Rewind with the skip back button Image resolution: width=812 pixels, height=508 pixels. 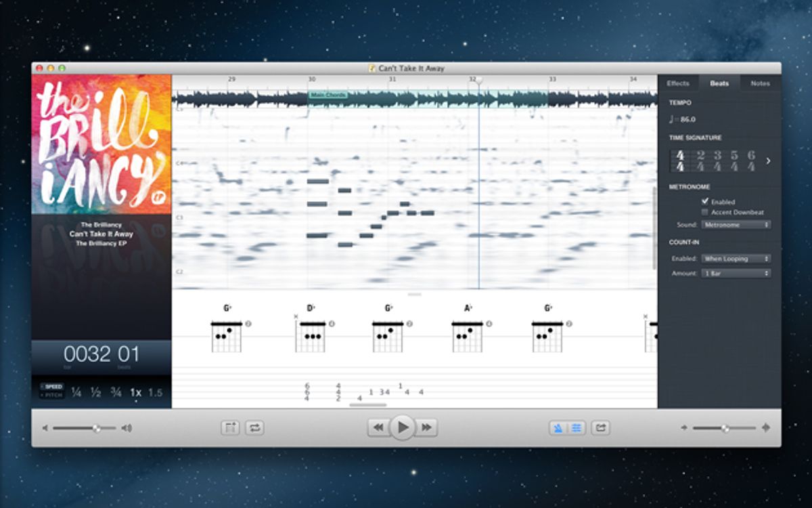click(378, 427)
